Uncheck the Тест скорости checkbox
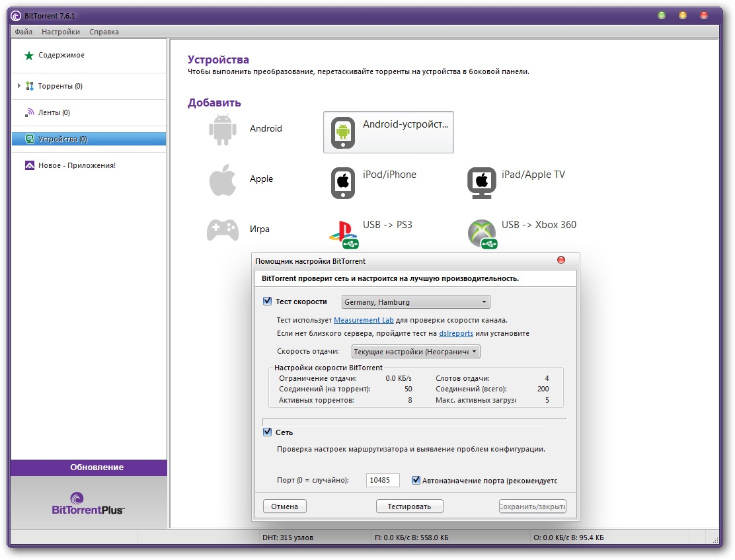 click(268, 301)
